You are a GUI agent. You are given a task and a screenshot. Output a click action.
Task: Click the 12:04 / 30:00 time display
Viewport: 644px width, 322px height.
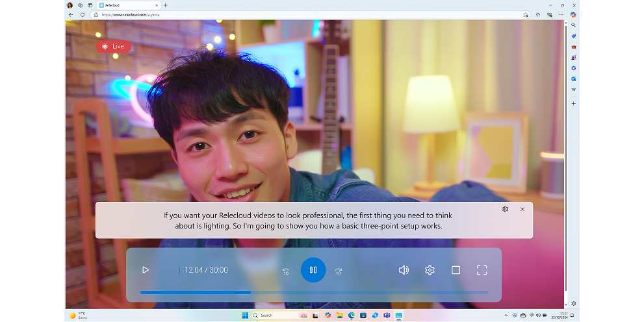206,270
